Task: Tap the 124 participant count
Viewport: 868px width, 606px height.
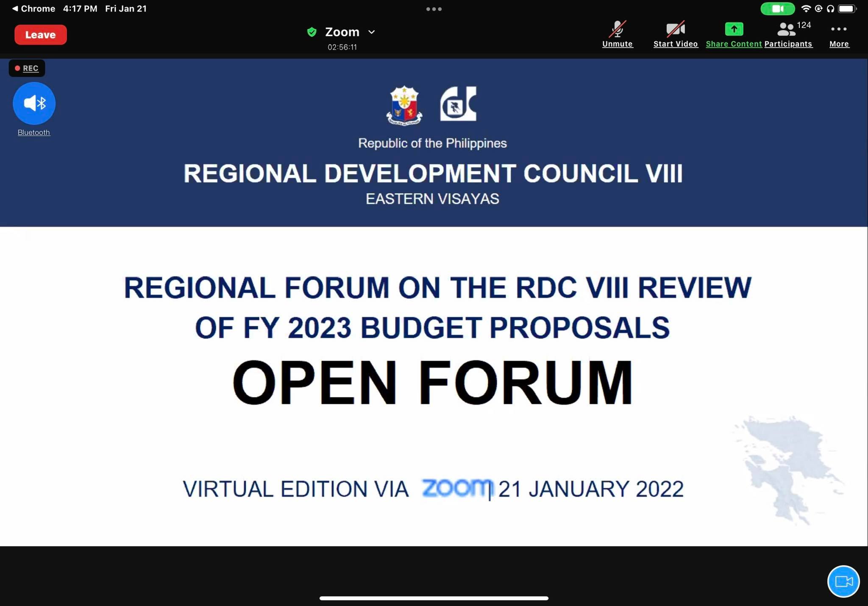Action: pyautogui.click(x=804, y=25)
